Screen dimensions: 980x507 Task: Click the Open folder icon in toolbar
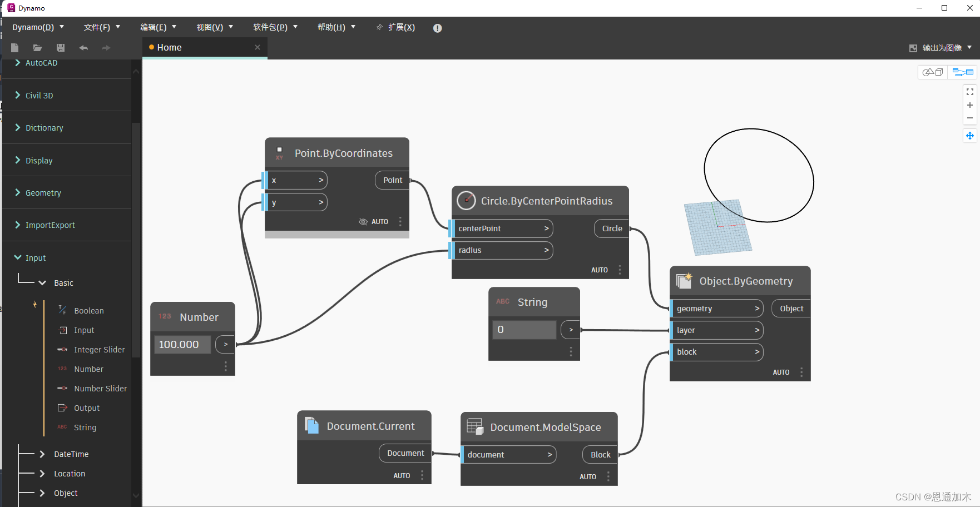pos(37,48)
